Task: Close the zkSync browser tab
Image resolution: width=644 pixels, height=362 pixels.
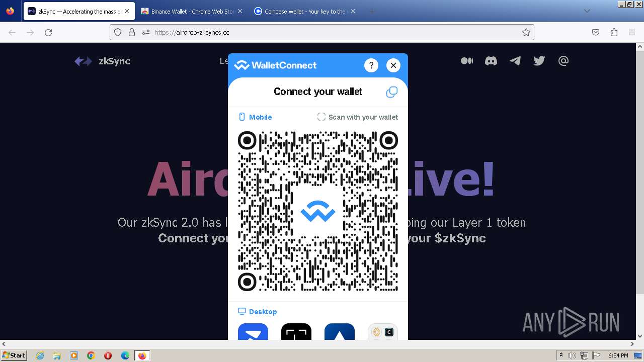Action: (x=127, y=11)
